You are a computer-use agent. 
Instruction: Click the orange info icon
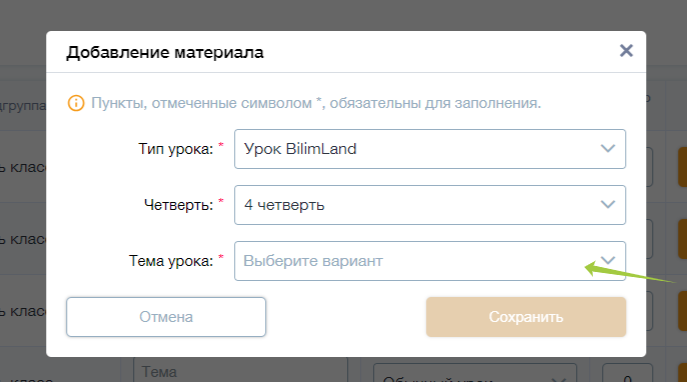tap(76, 103)
